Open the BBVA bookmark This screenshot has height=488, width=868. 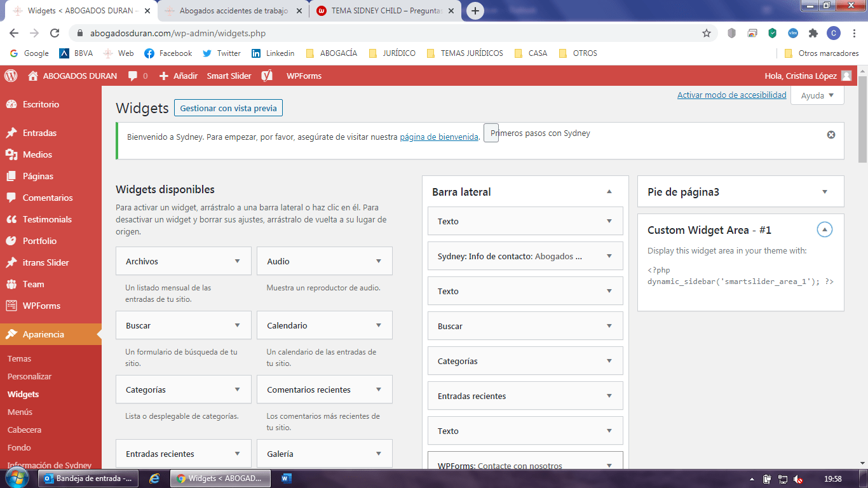pyautogui.click(x=77, y=53)
